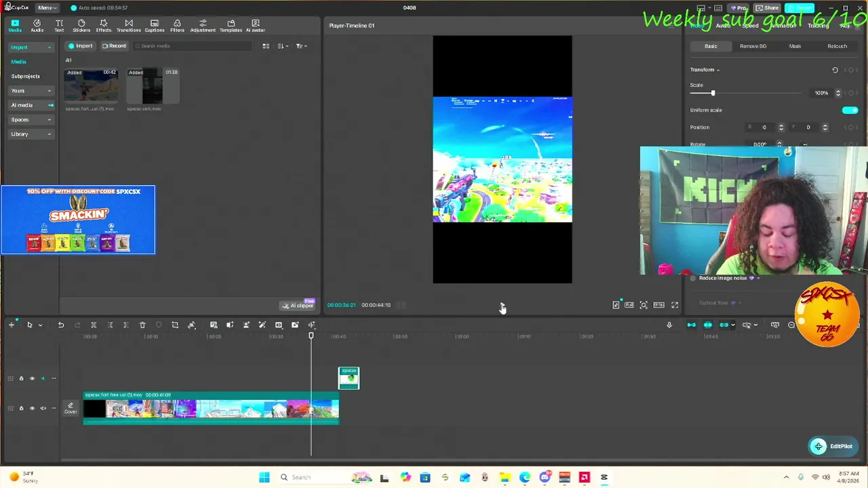Open CapCut from the Windows taskbar

coord(604,477)
